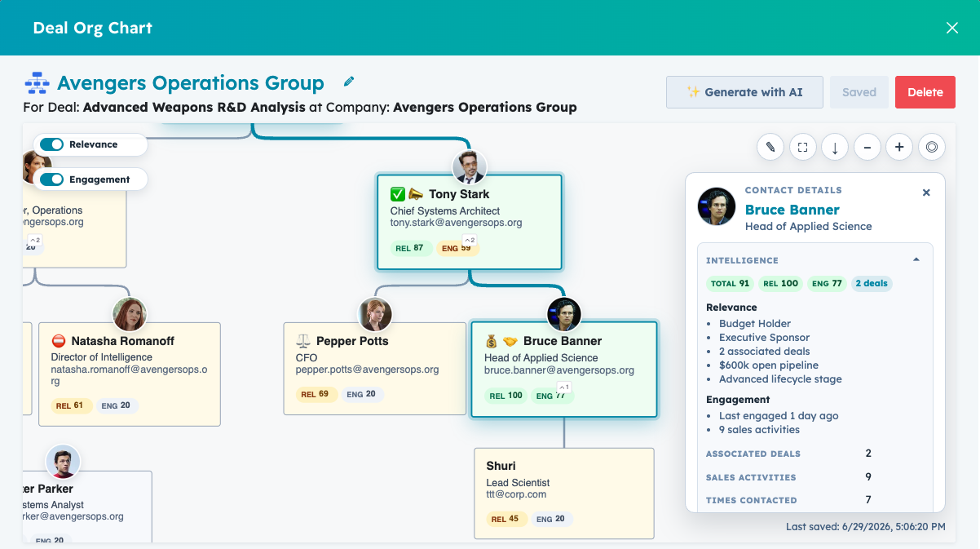The image size is (980, 549).
Task: Zoom in with the plus button
Action: pyautogui.click(x=899, y=148)
